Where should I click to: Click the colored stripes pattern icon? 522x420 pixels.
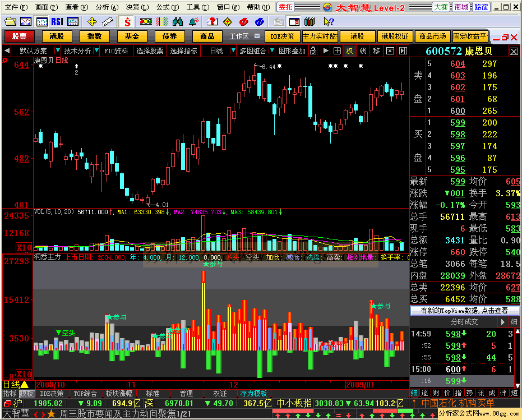coord(161,22)
